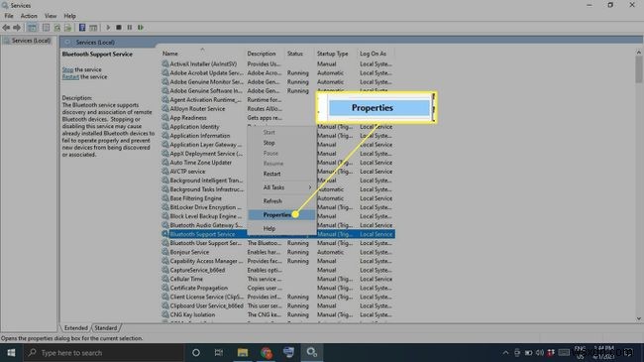
Task: Click the Refresh toolbar icon
Action: pos(57,28)
